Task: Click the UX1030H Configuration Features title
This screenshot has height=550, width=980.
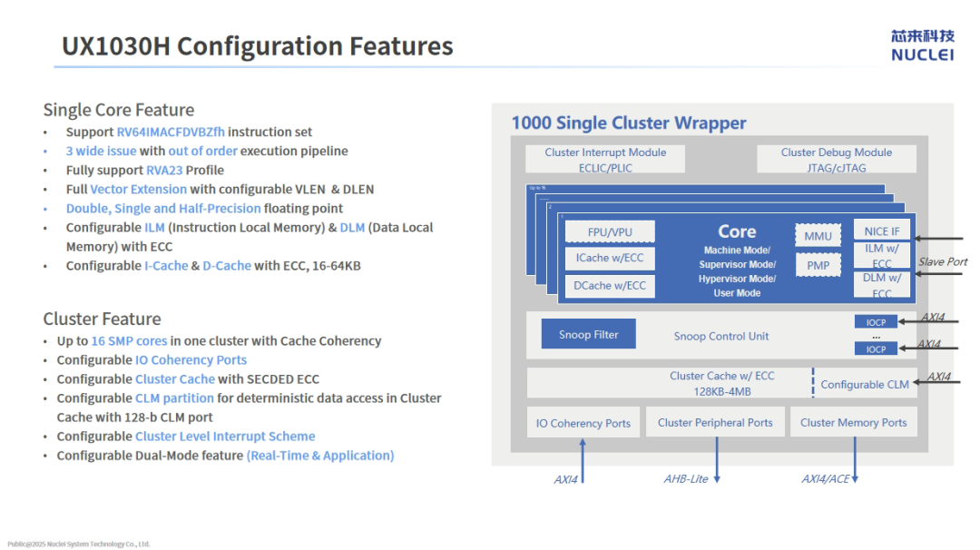Action: click(257, 46)
